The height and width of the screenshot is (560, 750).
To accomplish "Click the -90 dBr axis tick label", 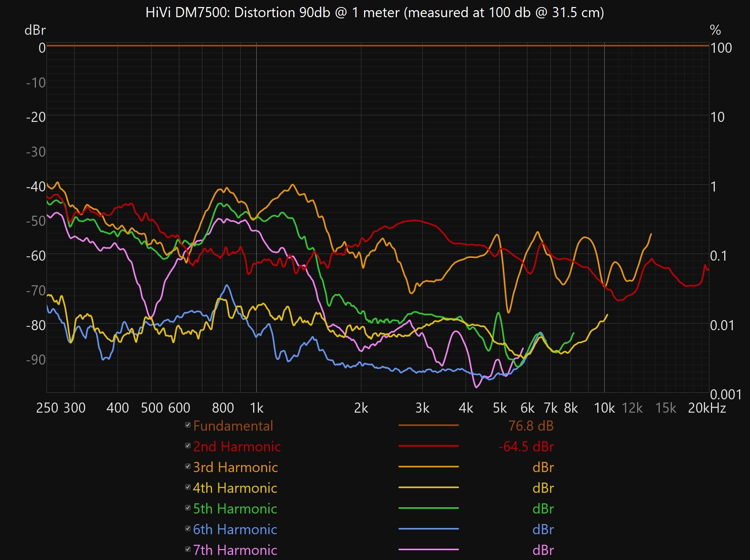I will [36, 360].
